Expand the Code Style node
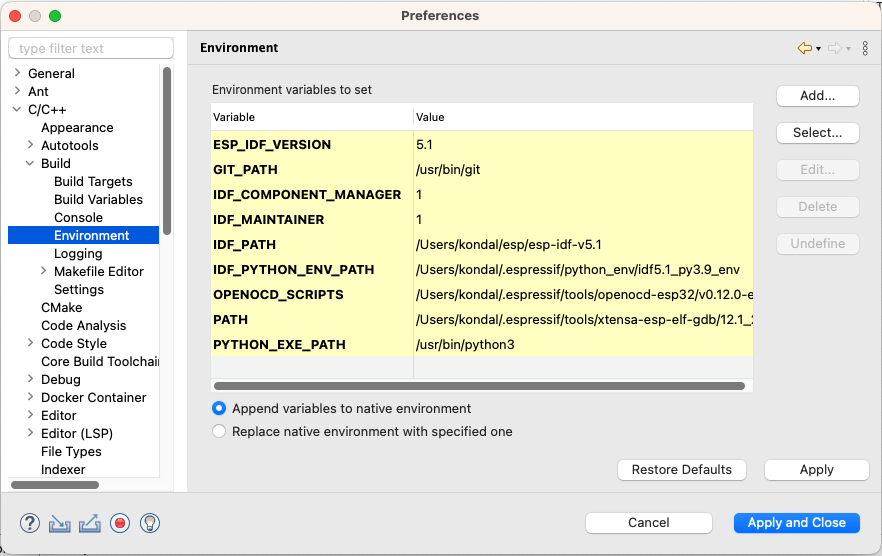The width and height of the screenshot is (882, 556). point(30,343)
